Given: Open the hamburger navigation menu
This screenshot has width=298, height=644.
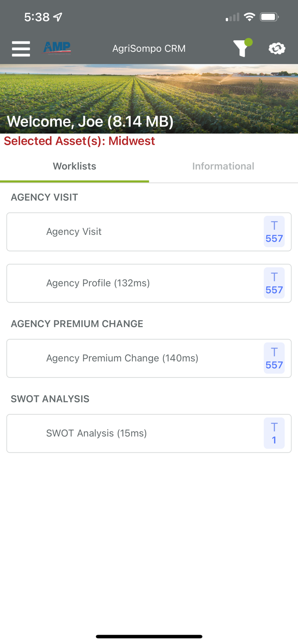Looking at the screenshot, I should tap(21, 49).
